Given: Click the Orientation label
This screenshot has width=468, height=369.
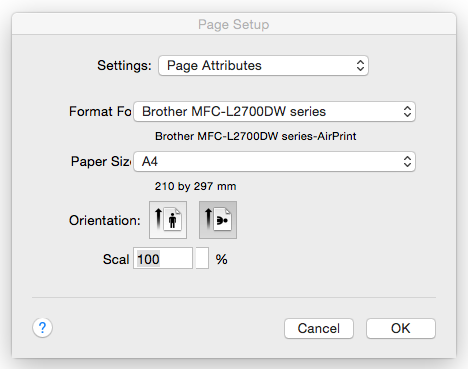Looking at the screenshot, I should pos(105,220).
